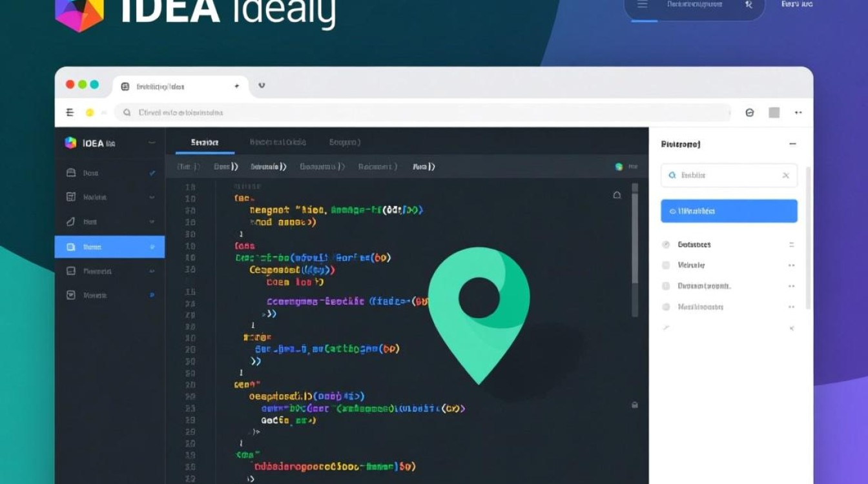Open the second panel list row's dots menu
The width and height of the screenshot is (868, 484).
coord(791,265)
